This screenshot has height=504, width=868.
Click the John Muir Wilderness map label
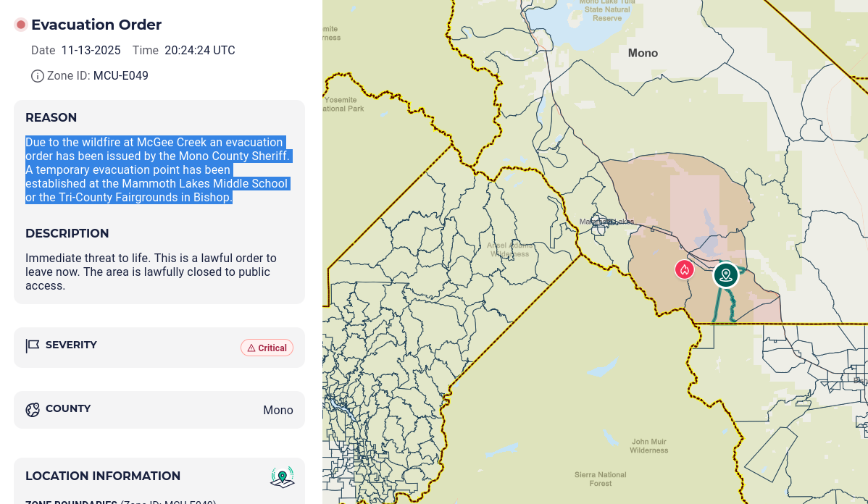(x=648, y=446)
